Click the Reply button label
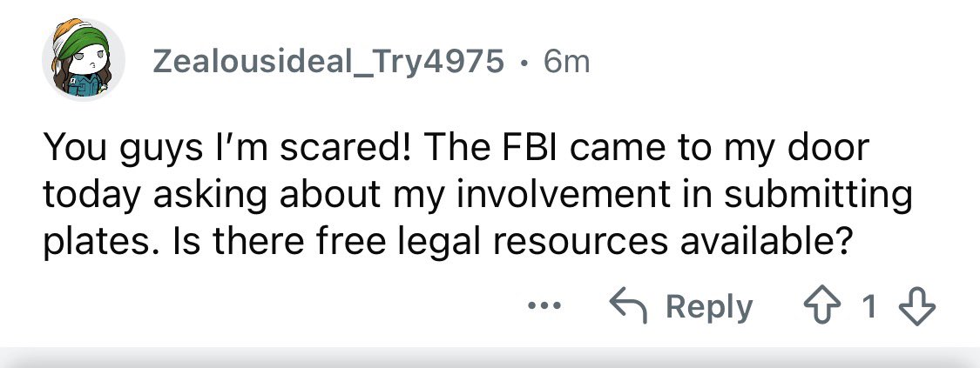 coord(708,308)
